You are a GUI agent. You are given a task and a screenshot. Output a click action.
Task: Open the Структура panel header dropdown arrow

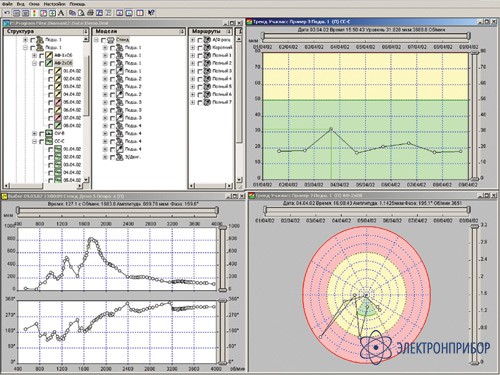pos(86,31)
